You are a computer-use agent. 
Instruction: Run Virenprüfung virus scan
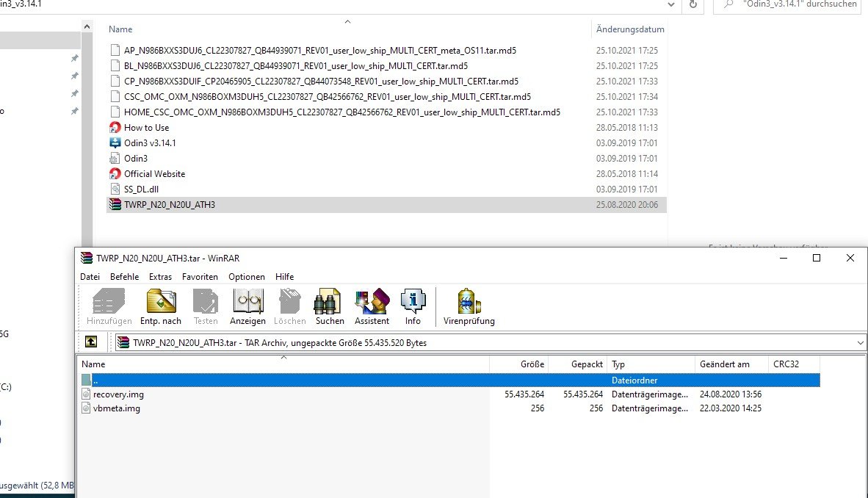(469, 301)
